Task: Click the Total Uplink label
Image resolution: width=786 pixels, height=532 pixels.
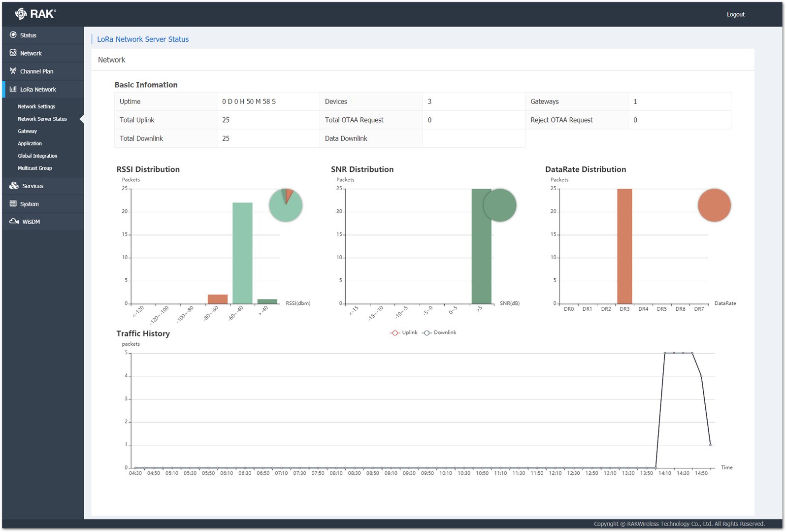Action: pos(137,120)
